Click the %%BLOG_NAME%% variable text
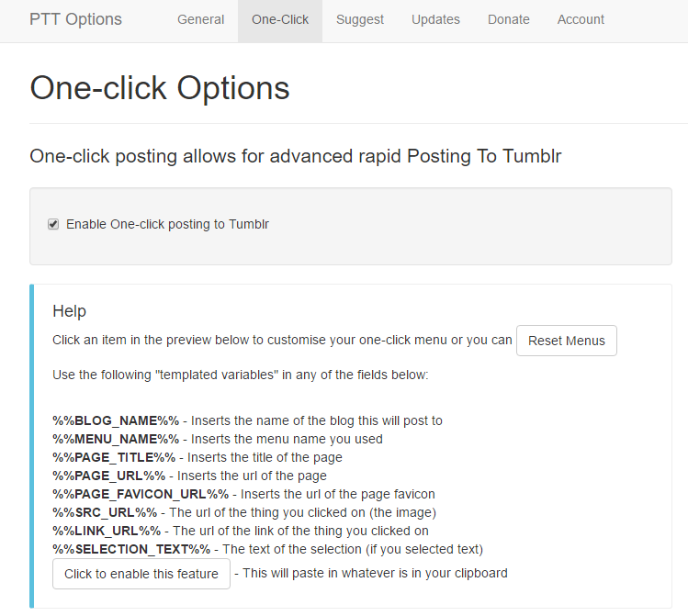This screenshot has height=616, width=688. 116,420
